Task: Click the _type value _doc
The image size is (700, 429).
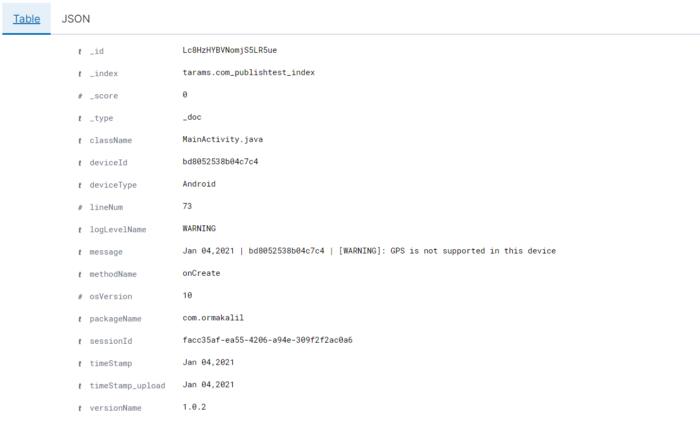Action: tap(192, 117)
